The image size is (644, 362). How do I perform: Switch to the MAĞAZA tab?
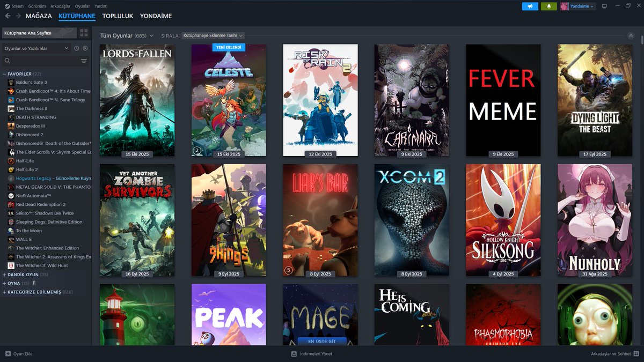pos(39,16)
